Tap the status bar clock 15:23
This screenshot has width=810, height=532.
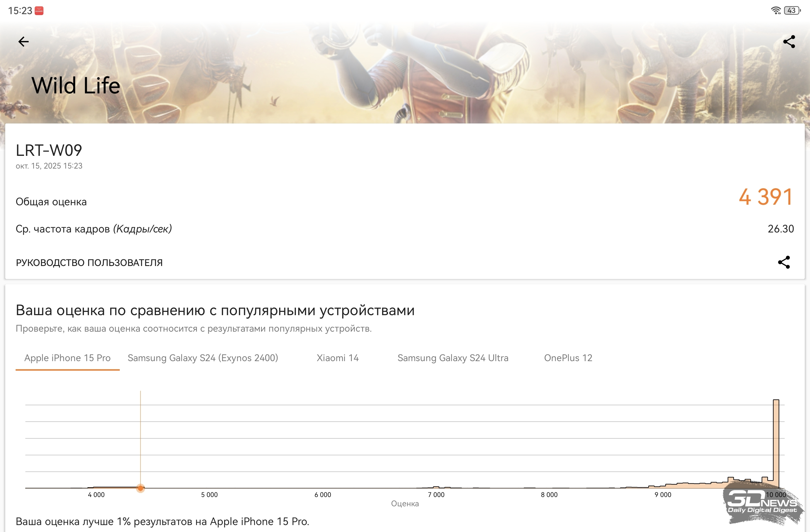pyautogui.click(x=20, y=11)
